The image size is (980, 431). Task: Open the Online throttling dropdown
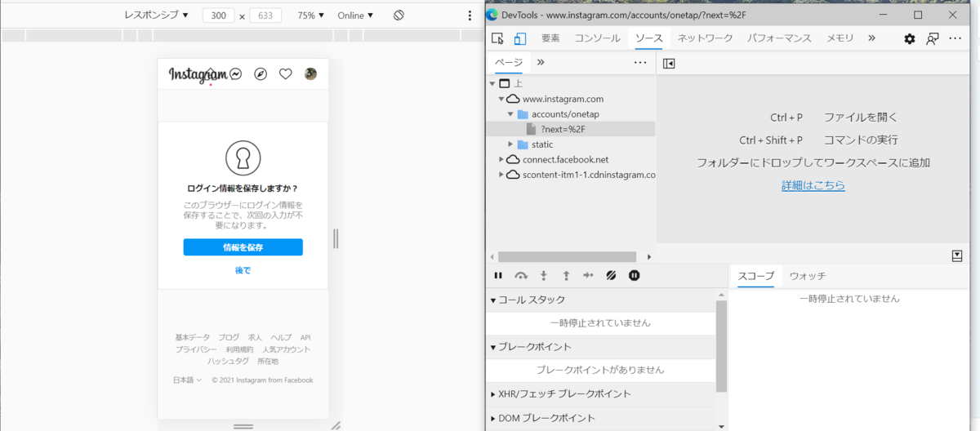click(x=355, y=16)
